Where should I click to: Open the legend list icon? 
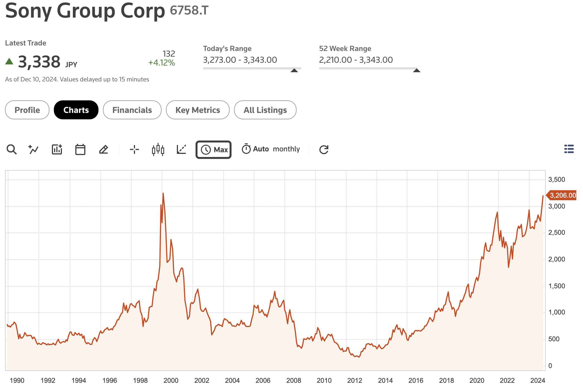point(569,149)
